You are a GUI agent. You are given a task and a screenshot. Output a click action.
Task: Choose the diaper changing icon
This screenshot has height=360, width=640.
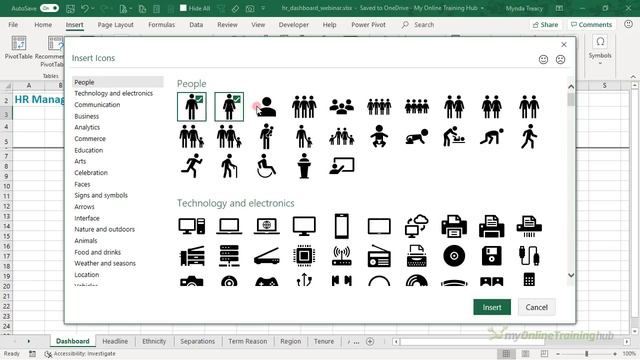tap(454, 136)
